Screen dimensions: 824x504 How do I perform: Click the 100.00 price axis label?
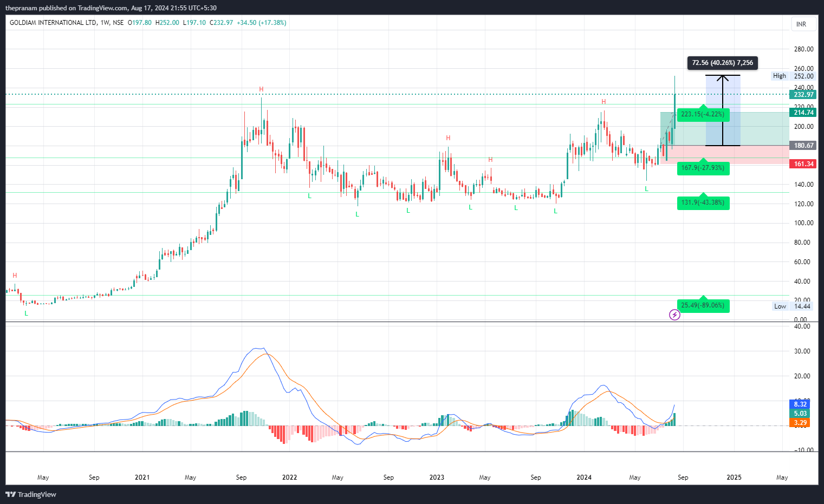coord(803,223)
